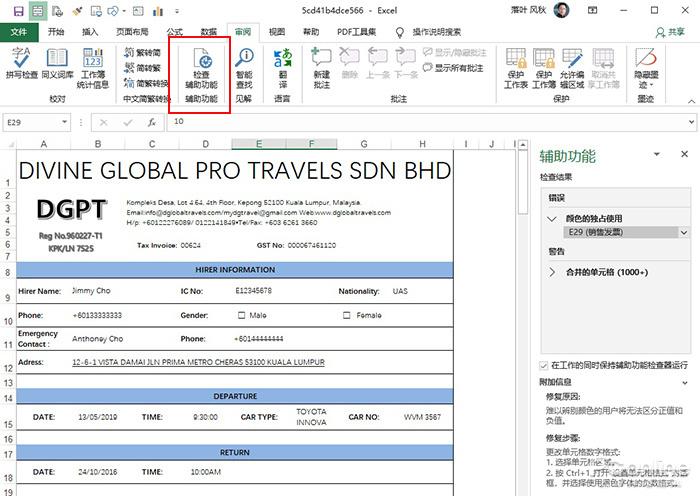Click the chart icon in quick access toolbar
Screen dimensions: 700x496
click(158, 11)
